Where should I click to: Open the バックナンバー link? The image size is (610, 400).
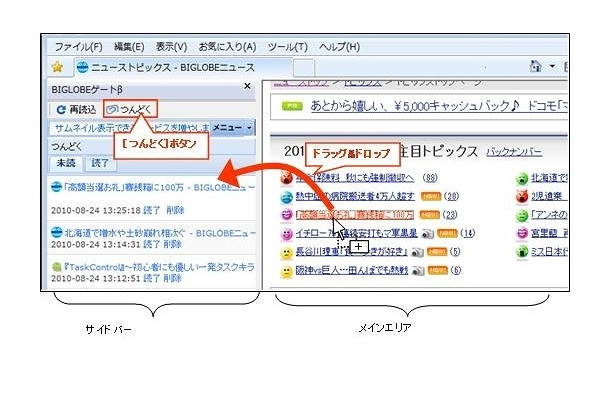514,152
